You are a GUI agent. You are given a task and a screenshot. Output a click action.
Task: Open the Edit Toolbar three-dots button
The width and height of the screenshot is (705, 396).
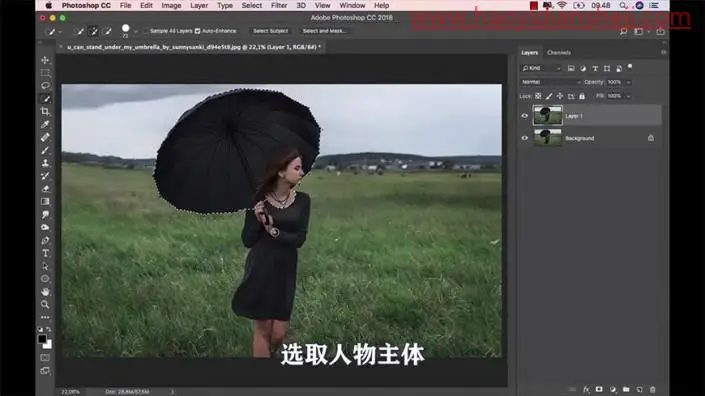click(45, 317)
